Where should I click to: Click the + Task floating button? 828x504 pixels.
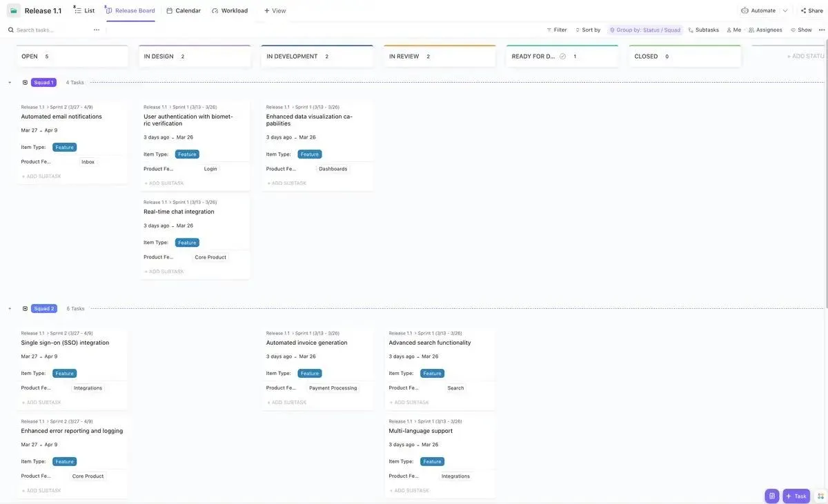(796, 496)
